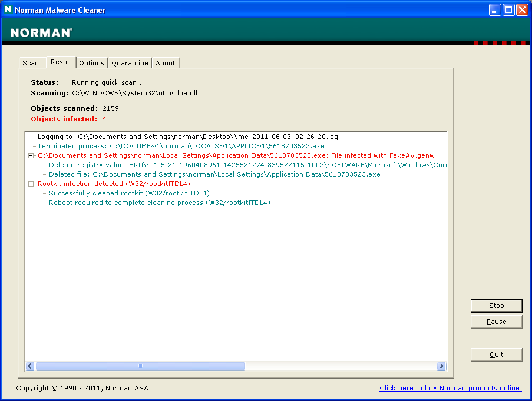Select the Result tab
Screen dimensions: 532x401
61,62
